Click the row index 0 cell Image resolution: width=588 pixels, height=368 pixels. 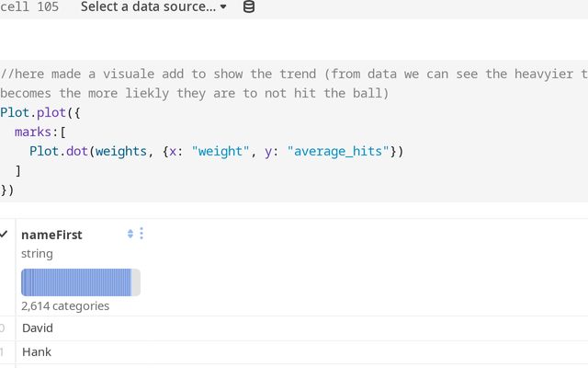click(3, 328)
